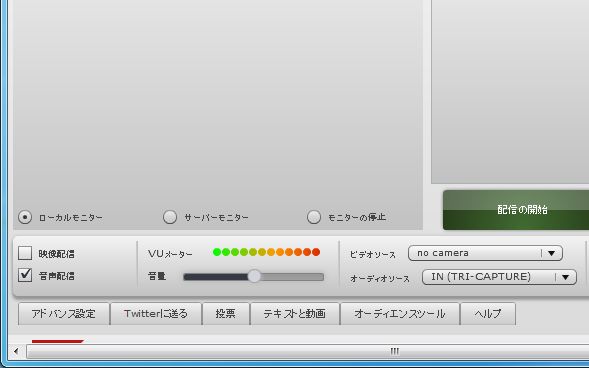This screenshot has height=368, width=589.
Task: Click the horizontal scrollbar thumb grip
Action: click(394, 351)
